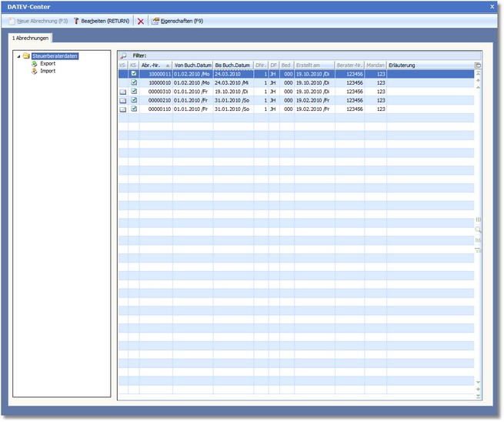Click the Export tree icon
Image resolution: width=504 pixels, height=422 pixels.
34,63
